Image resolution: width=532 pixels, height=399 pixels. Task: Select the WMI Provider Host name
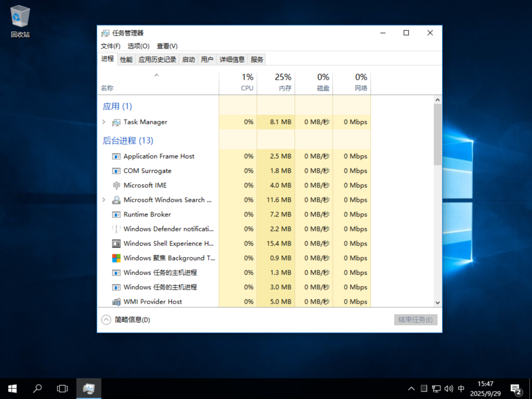pos(153,301)
